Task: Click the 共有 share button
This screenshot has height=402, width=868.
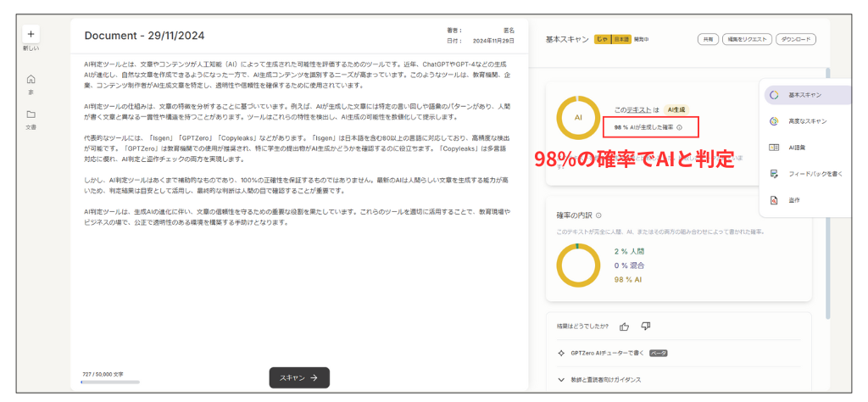Action: click(x=708, y=39)
